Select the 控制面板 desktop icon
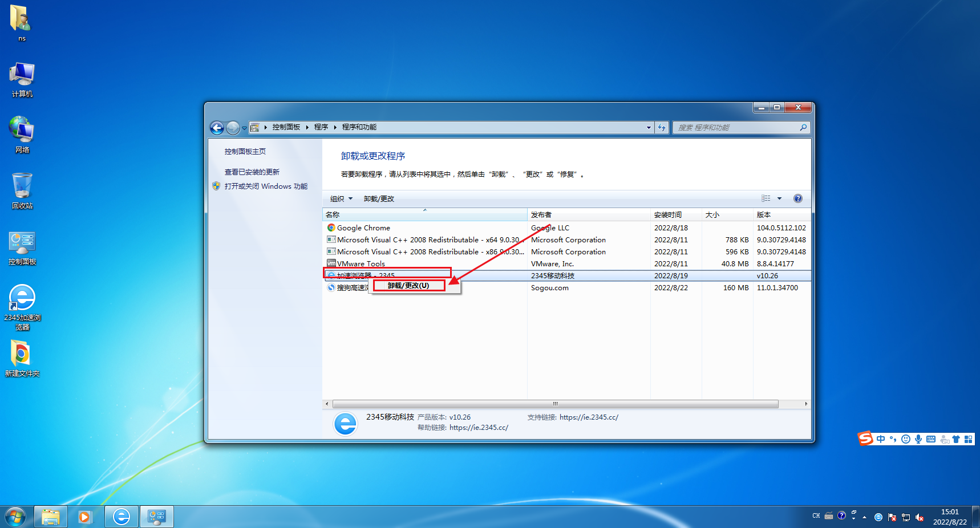Image resolution: width=980 pixels, height=528 pixels. (22, 247)
